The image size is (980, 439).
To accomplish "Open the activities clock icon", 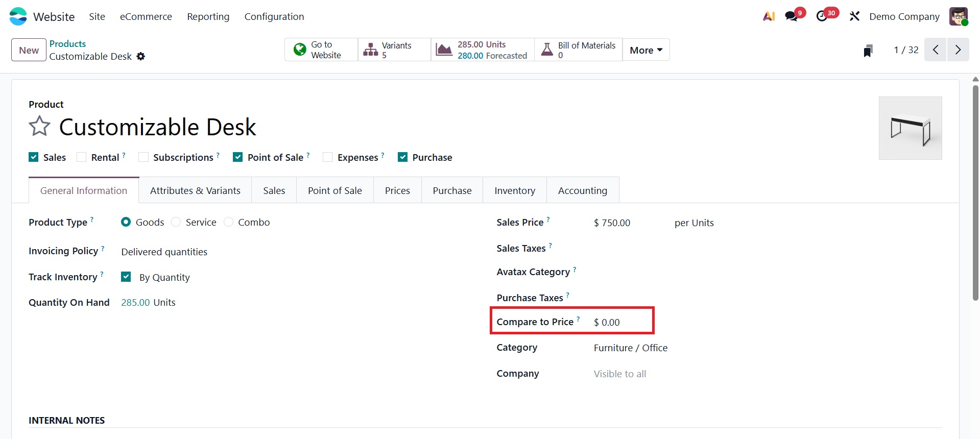I will [822, 16].
